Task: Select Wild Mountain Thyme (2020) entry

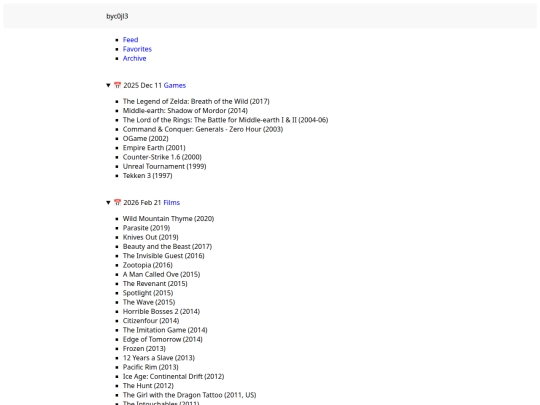Action: 168,219
